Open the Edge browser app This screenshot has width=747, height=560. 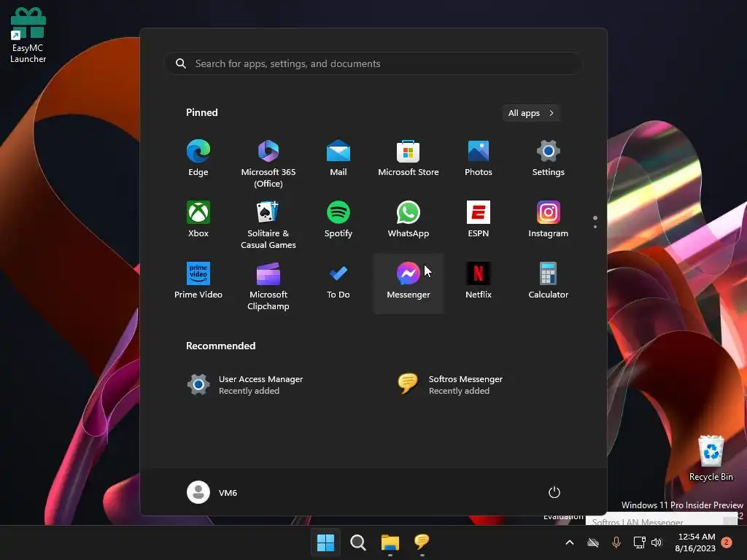coord(198,158)
